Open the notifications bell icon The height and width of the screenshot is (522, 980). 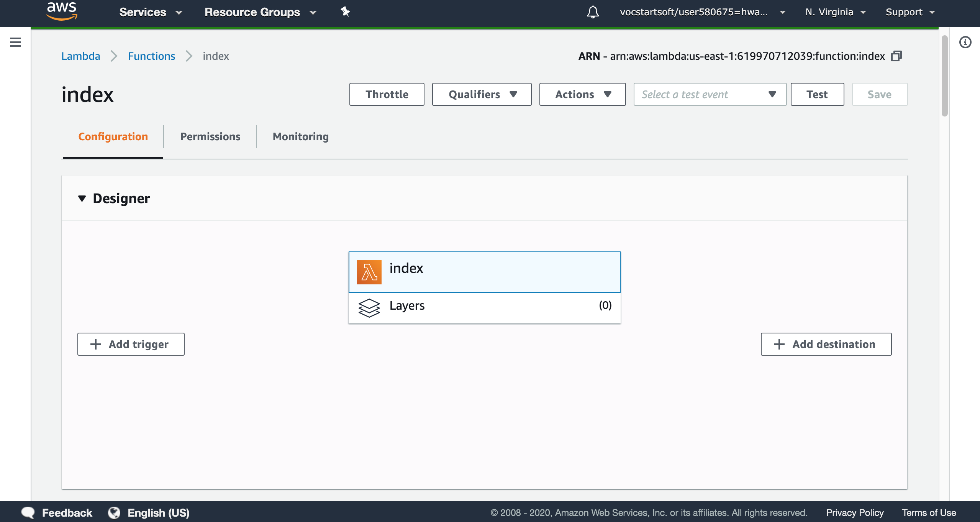pyautogui.click(x=593, y=12)
